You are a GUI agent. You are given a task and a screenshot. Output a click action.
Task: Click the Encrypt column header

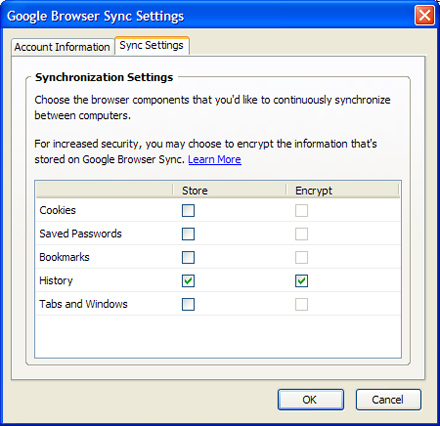(x=343, y=190)
